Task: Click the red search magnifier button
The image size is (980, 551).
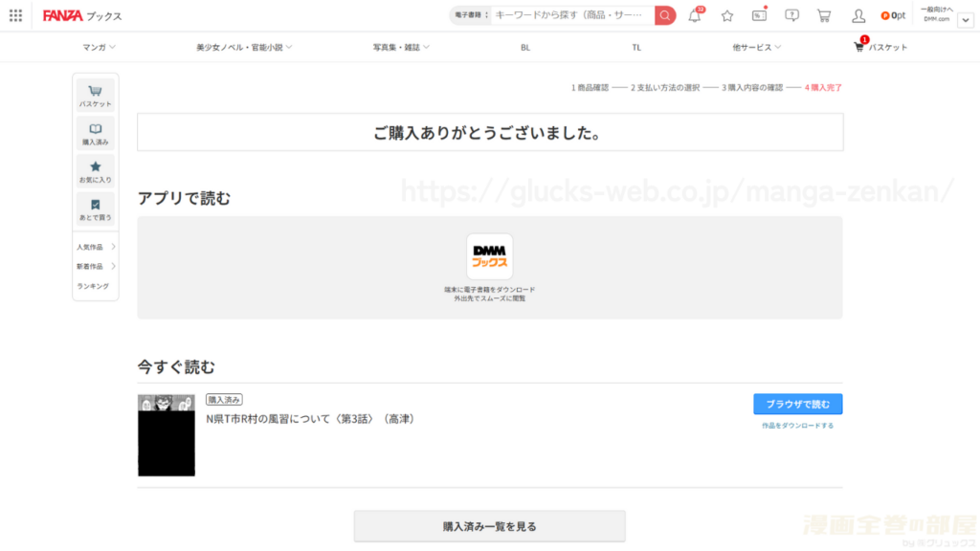Action: click(x=665, y=15)
